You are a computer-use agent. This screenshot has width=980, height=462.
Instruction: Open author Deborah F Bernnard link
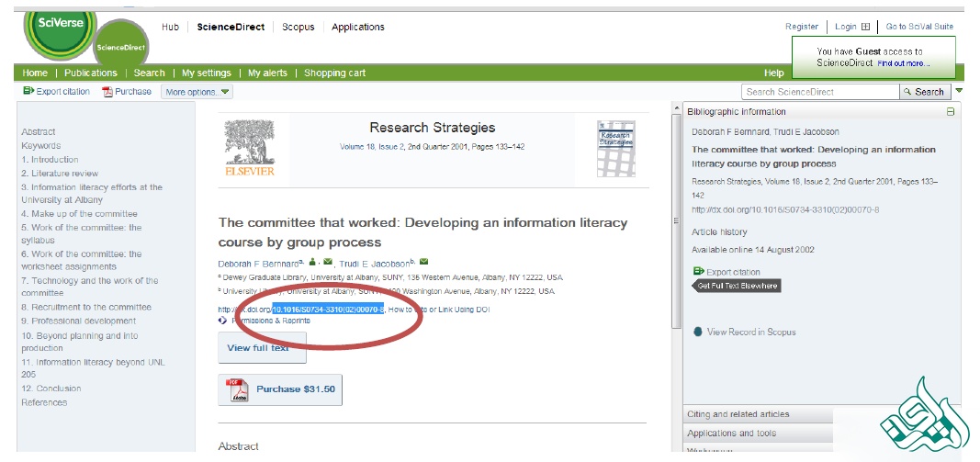[x=258, y=264]
